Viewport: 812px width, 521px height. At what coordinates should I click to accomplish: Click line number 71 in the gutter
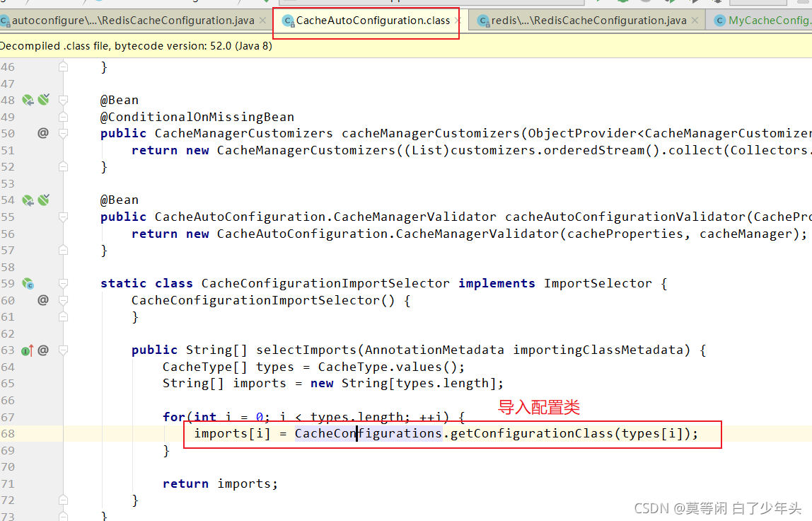[8, 483]
